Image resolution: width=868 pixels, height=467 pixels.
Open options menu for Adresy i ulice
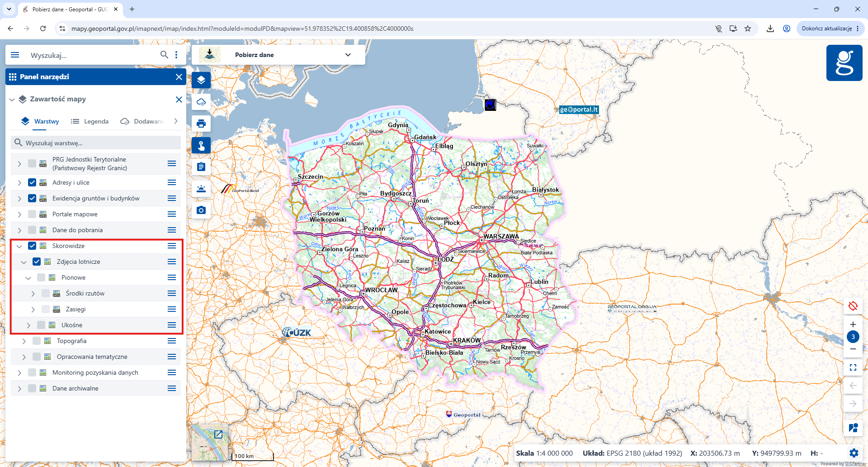tap(172, 182)
